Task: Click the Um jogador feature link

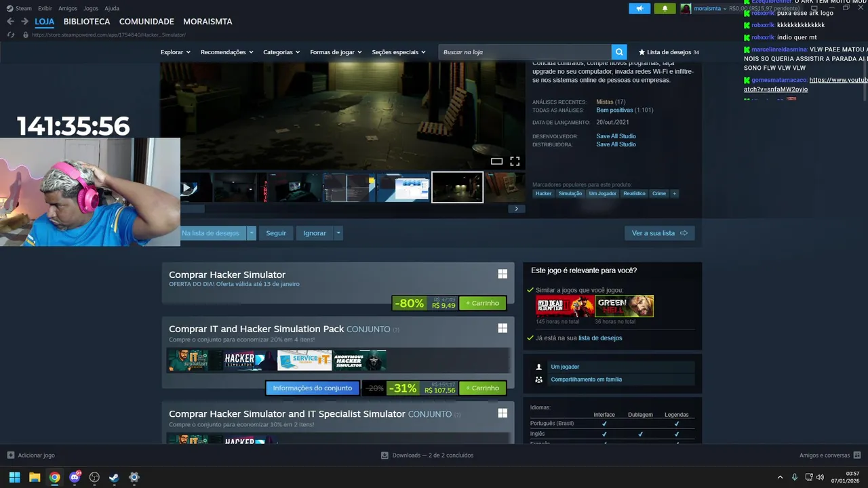Action: point(565,367)
